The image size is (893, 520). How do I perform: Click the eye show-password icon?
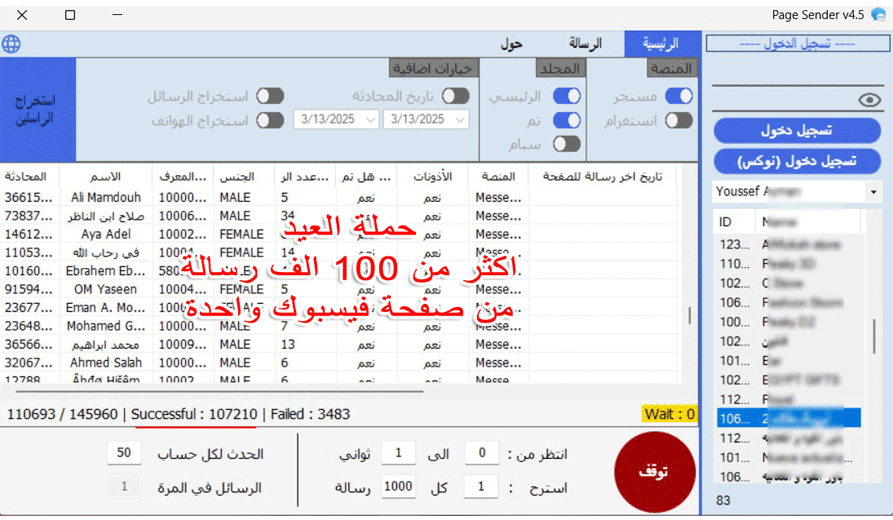tap(869, 100)
